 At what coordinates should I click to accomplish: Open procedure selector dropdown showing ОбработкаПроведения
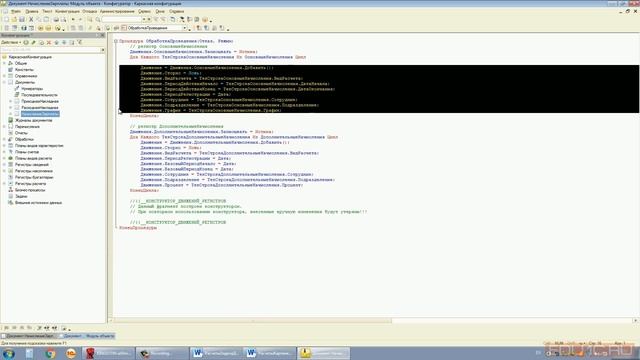(185, 28)
